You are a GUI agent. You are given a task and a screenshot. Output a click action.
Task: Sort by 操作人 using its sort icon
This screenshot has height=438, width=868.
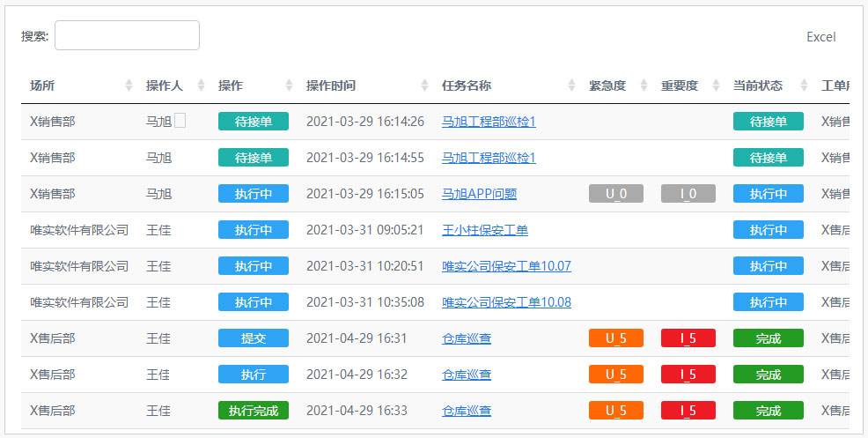[200, 85]
